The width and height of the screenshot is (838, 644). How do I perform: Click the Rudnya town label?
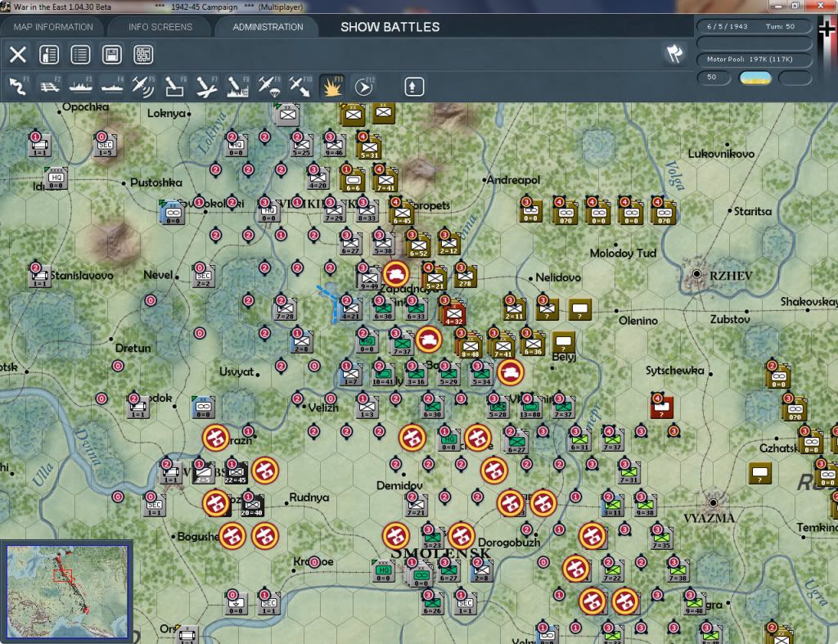point(309,498)
